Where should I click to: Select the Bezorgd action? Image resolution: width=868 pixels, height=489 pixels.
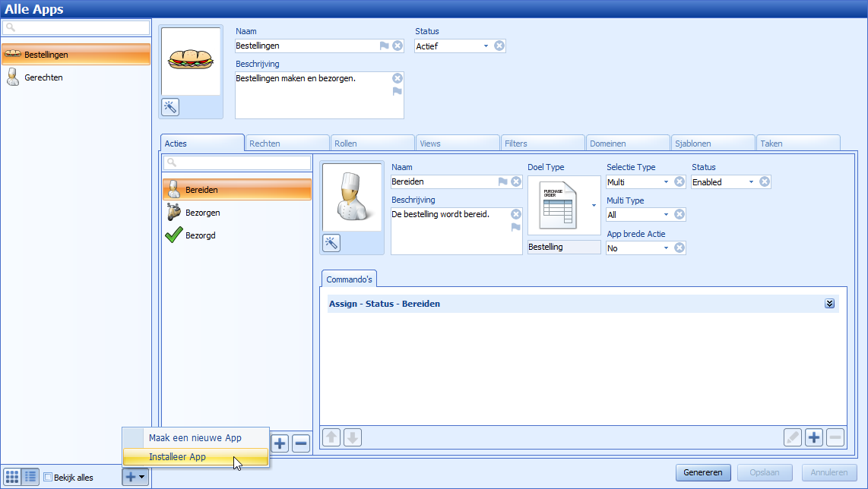pyautogui.click(x=237, y=235)
